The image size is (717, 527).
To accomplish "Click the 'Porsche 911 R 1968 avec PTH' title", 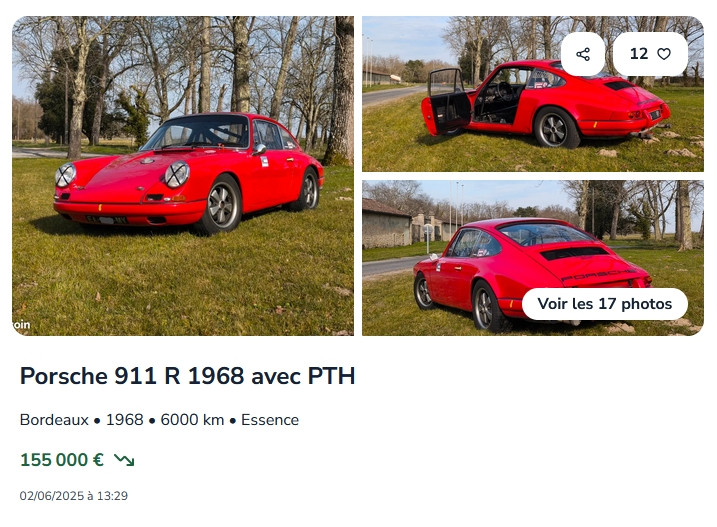I will (x=187, y=376).
